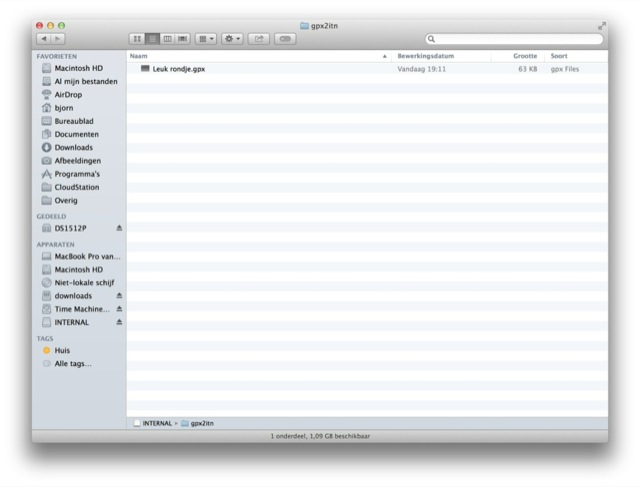Viewport: 640px width, 487px height.
Task: Go back with the left arrow button
Action: tap(44, 39)
